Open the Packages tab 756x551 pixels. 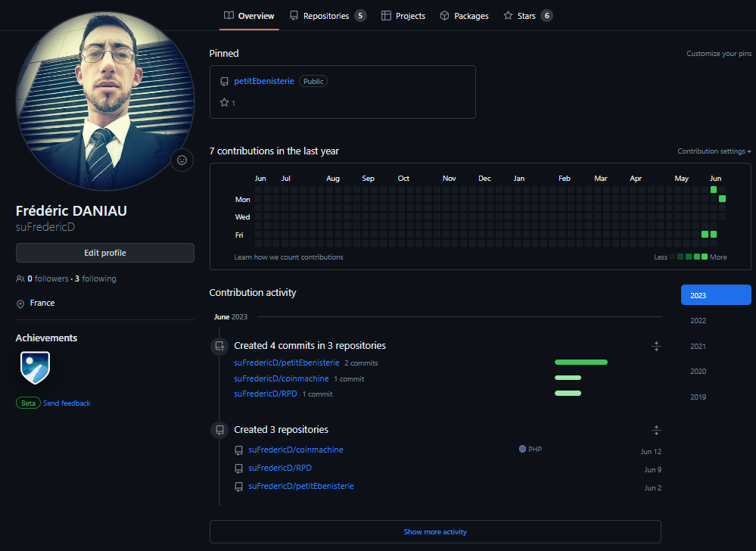click(x=464, y=16)
